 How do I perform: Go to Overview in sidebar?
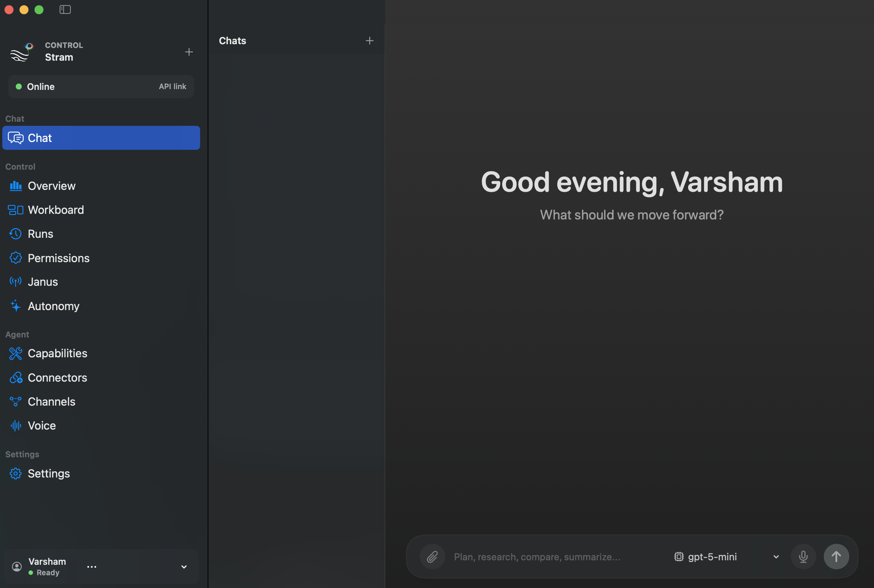[101, 186]
